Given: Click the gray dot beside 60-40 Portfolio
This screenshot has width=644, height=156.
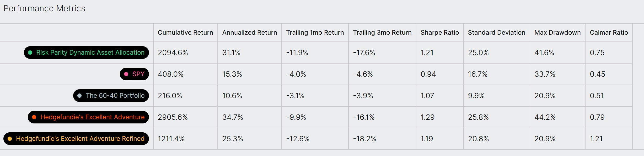Looking at the screenshot, I should tap(79, 96).
